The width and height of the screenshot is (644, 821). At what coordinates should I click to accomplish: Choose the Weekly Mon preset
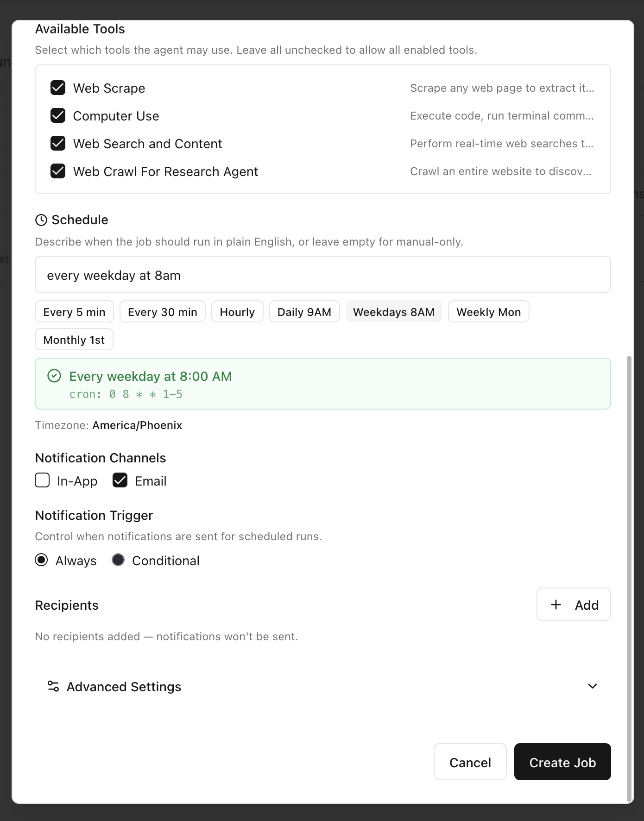tap(489, 312)
